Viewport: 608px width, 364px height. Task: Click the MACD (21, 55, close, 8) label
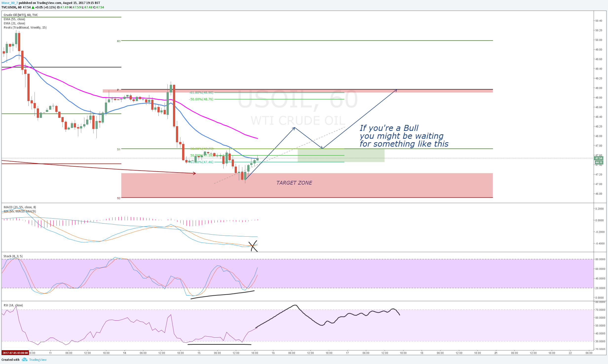click(20, 207)
